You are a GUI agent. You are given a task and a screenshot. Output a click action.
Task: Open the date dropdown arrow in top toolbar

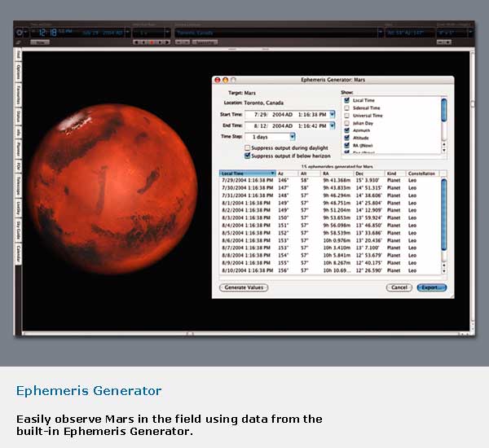127,33
